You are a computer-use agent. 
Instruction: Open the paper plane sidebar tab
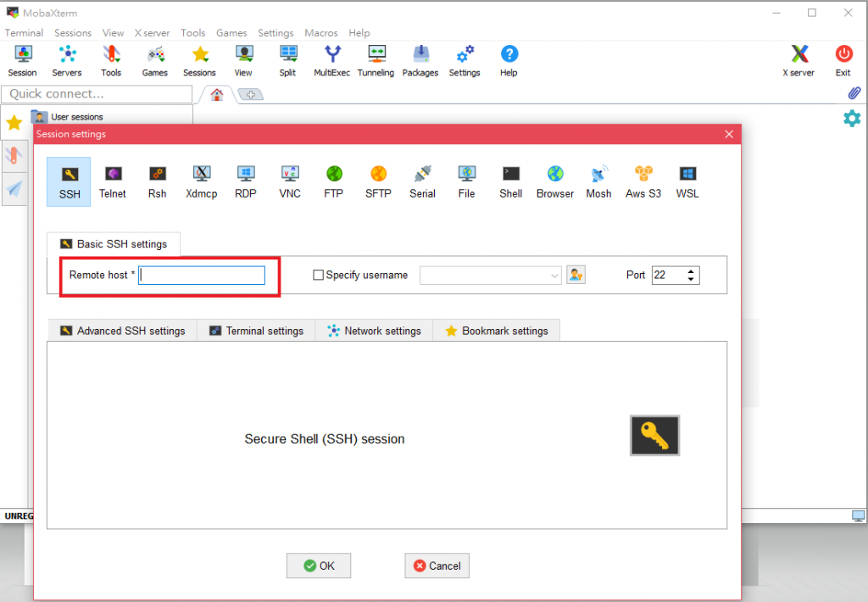(14, 189)
